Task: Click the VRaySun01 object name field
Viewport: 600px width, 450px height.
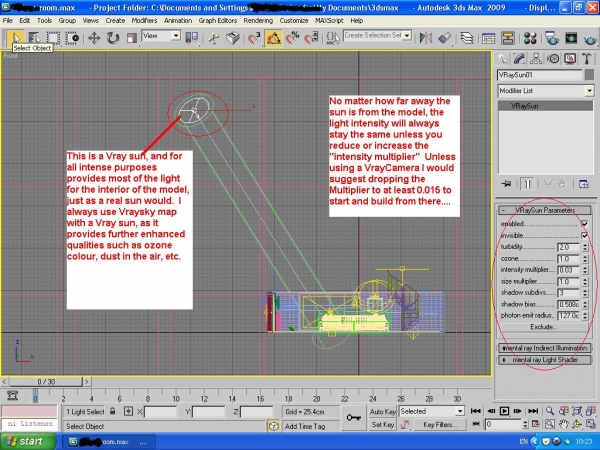Action: click(x=540, y=75)
